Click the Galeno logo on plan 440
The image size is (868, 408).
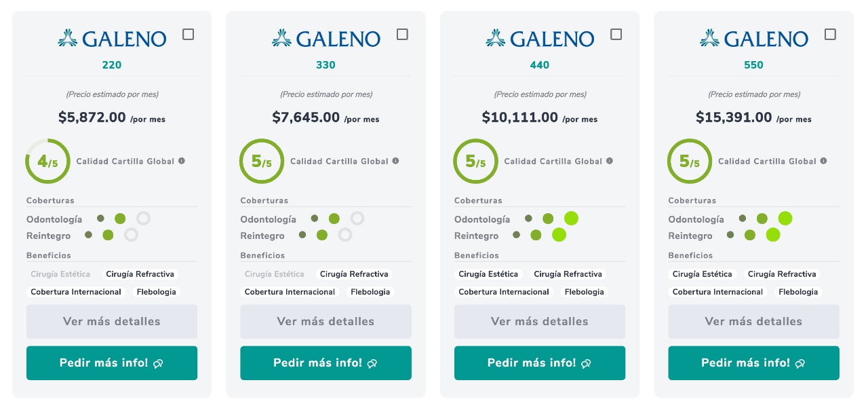(540, 38)
